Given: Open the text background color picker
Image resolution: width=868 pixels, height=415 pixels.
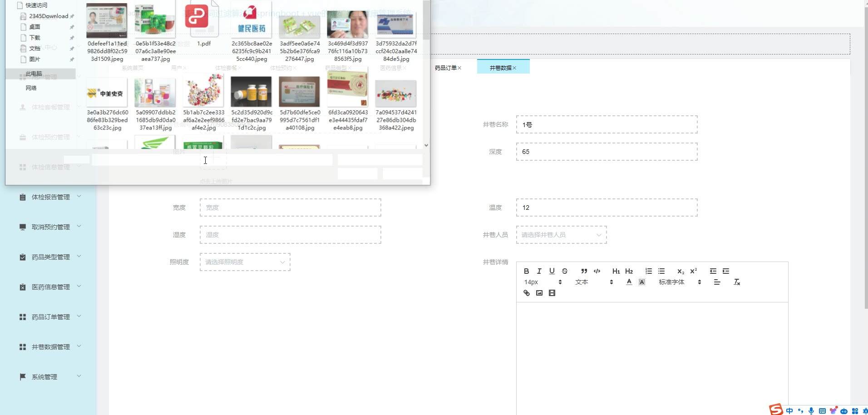Looking at the screenshot, I should 641,282.
